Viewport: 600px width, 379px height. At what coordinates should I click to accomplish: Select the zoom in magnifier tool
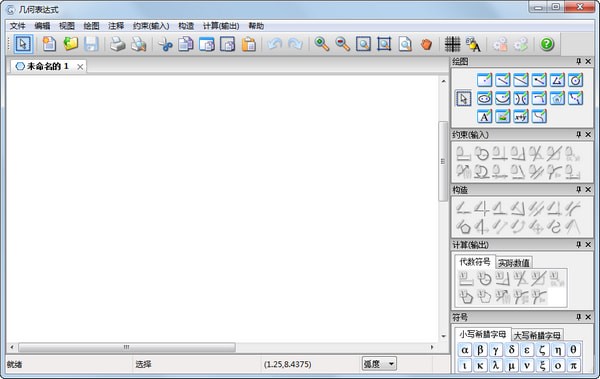[321, 44]
